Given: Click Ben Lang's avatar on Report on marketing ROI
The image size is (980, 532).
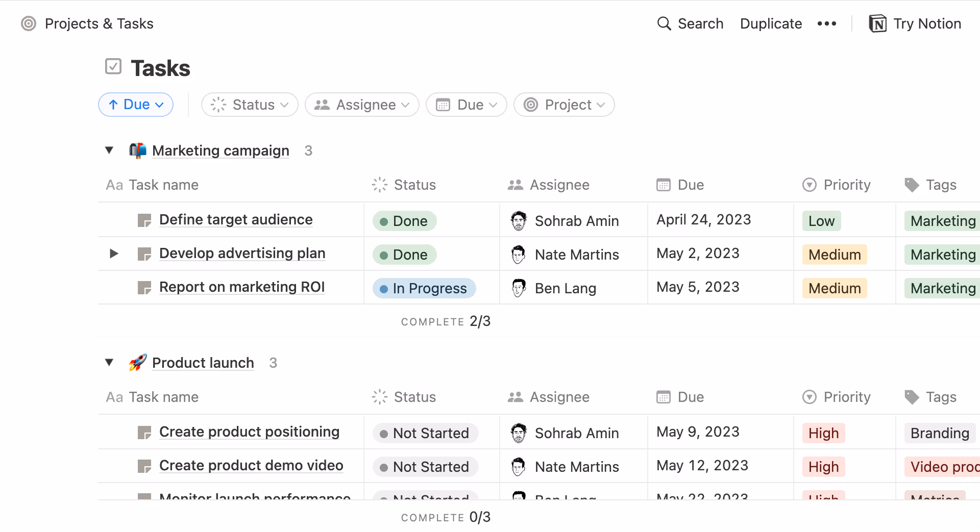Looking at the screenshot, I should coord(519,288).
